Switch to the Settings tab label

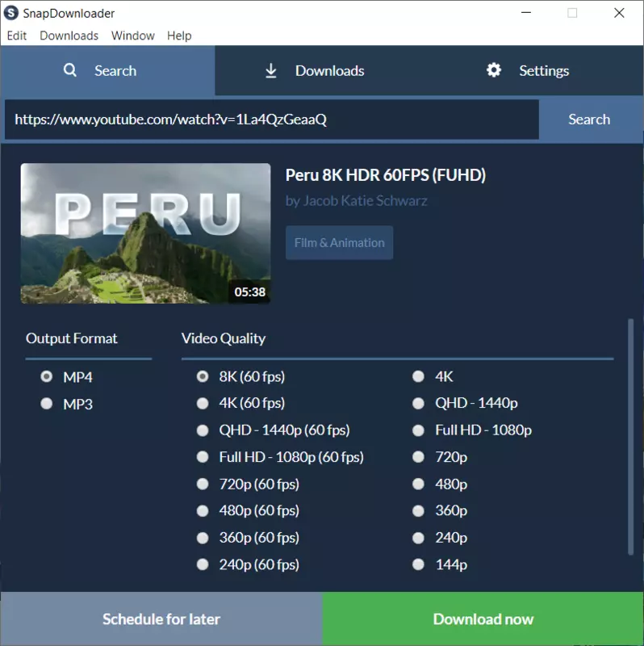(544, 70)
